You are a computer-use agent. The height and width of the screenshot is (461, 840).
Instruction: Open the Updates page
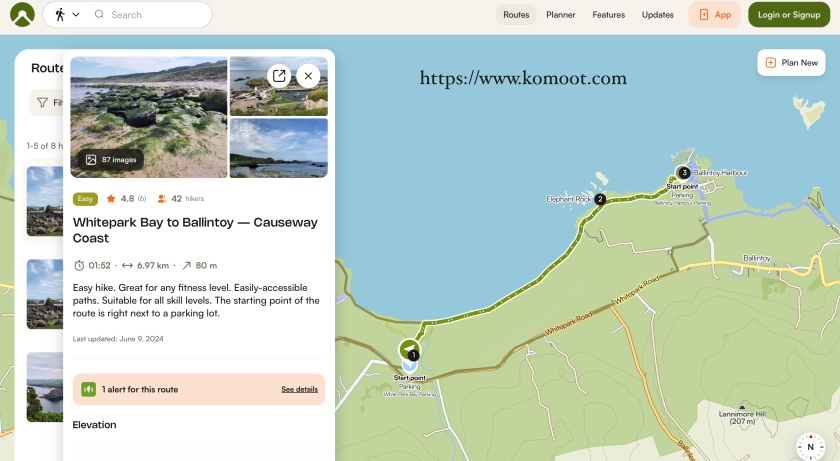click(x=657, y=15)
